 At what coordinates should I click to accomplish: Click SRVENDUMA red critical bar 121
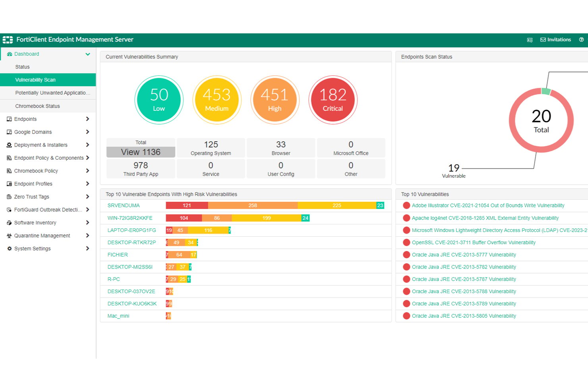click(187, 206)
